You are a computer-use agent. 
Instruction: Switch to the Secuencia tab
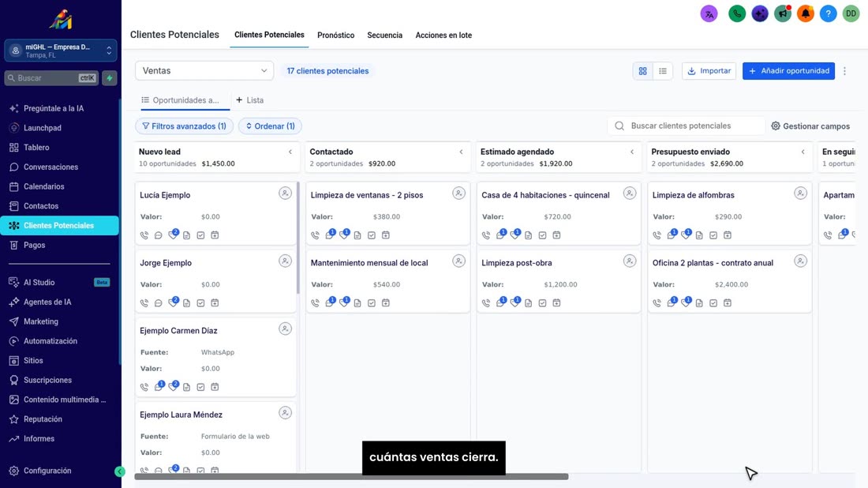385,36
